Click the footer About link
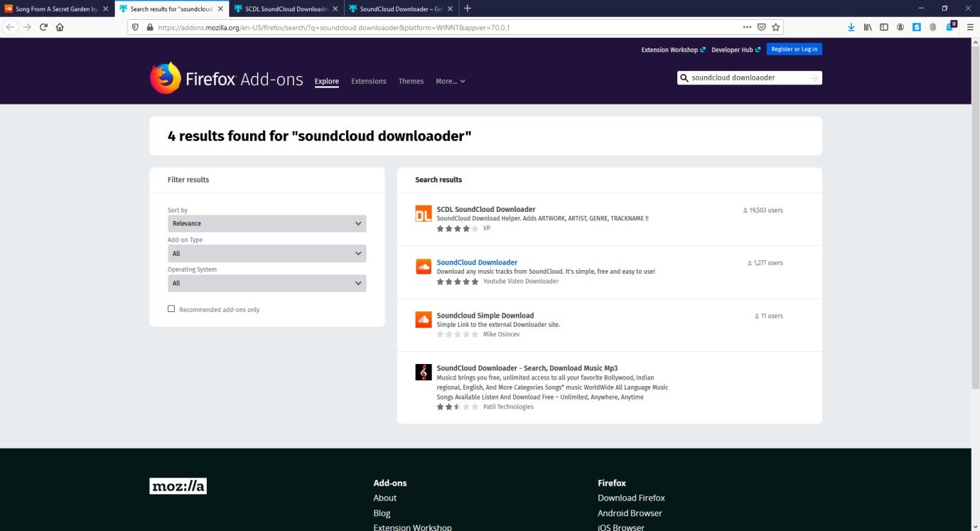980x531 pixels. click(385, 498)
